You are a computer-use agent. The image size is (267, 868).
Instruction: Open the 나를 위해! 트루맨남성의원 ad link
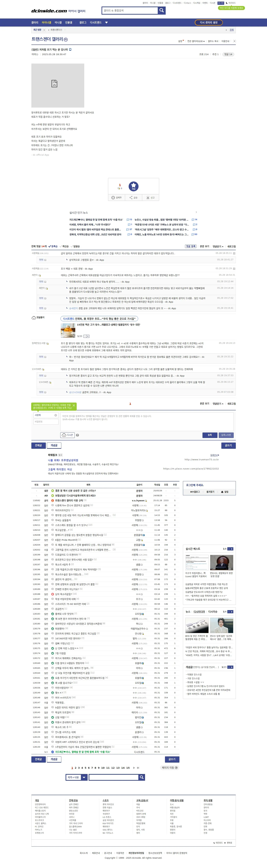coord(63,460)
